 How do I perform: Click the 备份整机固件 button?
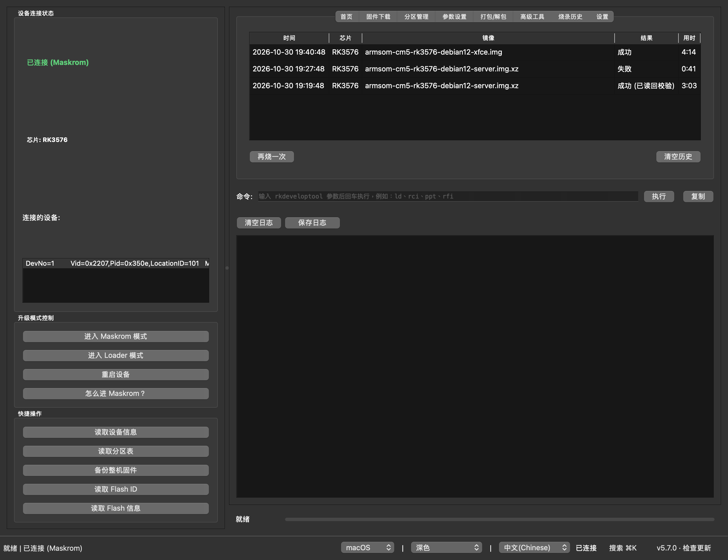[116, 470]
